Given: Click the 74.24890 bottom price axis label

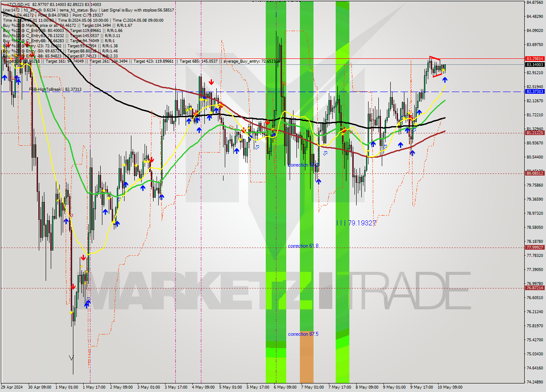Looking at the screenshot, I should pos(534,382).
